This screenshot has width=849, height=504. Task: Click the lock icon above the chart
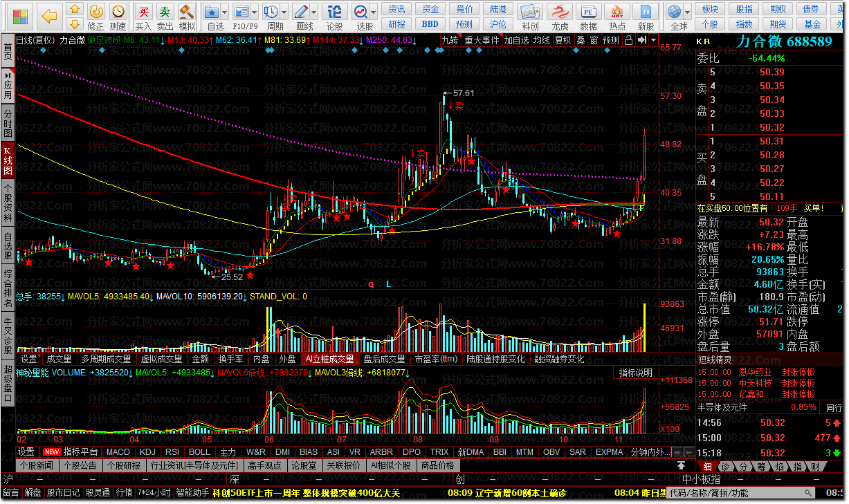click(628, 40)
